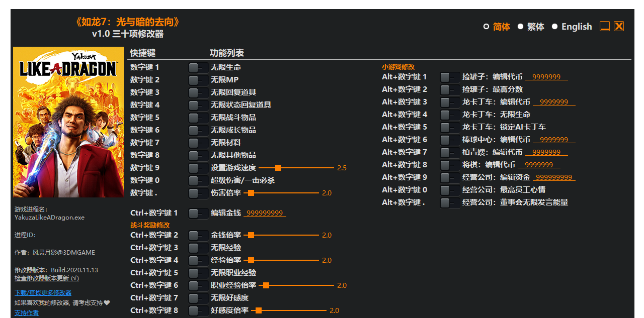The width and height of the screenshot is (644, 318).
Task: Enable 无限状态回复道具 toggle
Action: point(198,105)
